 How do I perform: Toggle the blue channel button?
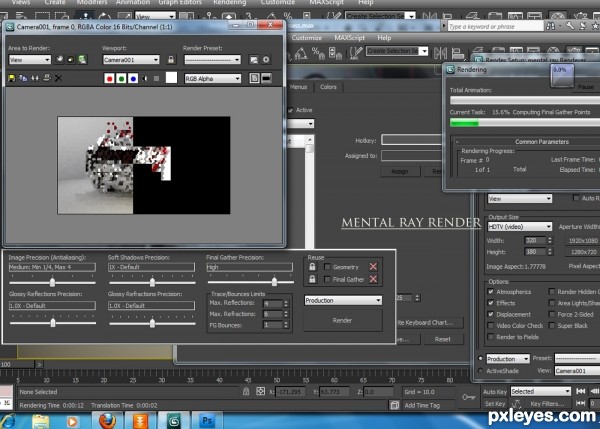pyautogui.click(x=133, y=78)
